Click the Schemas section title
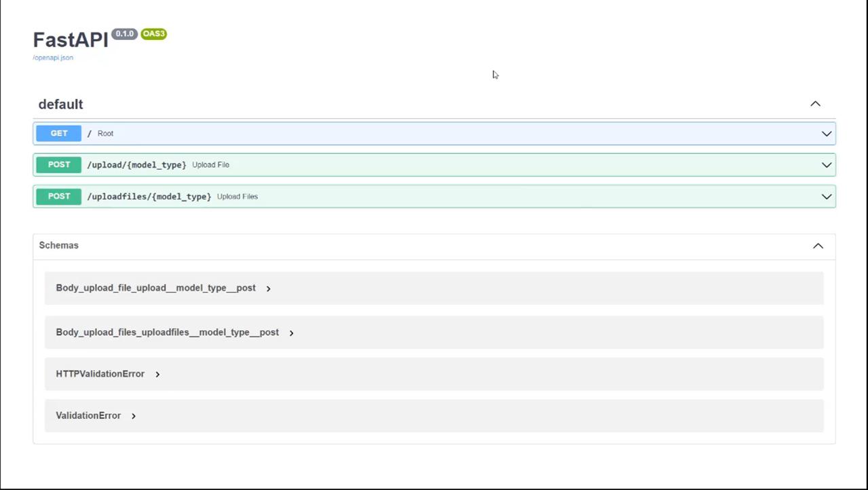Image resolution: width=868 pixels, height=490 pixels. click(58, 246)
